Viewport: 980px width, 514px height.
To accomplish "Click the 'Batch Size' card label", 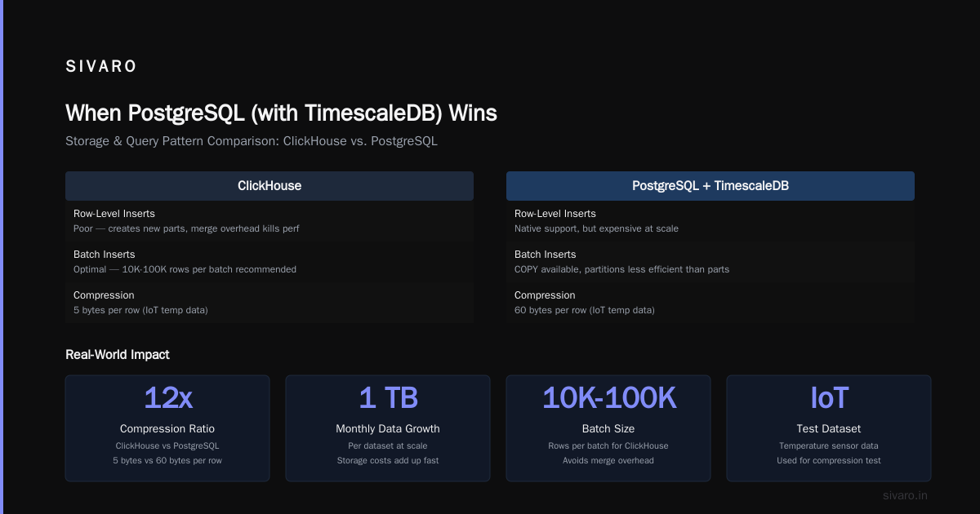I will click(608, 428).
